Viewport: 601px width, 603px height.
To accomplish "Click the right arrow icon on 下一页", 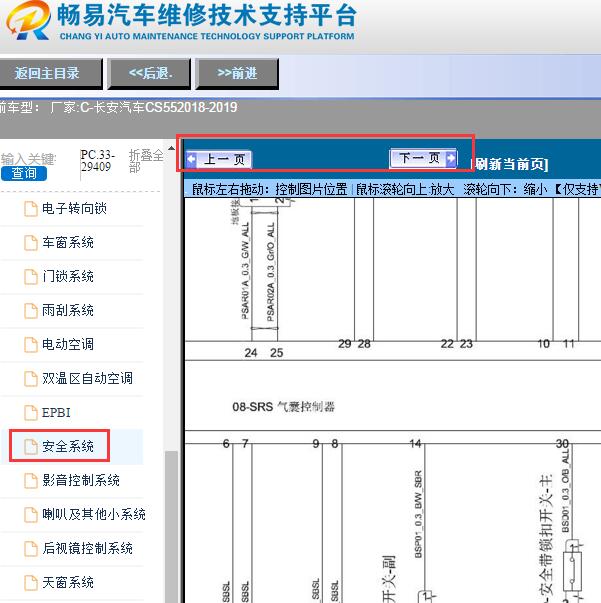I will pyautogui.click(x=451, y=158).
